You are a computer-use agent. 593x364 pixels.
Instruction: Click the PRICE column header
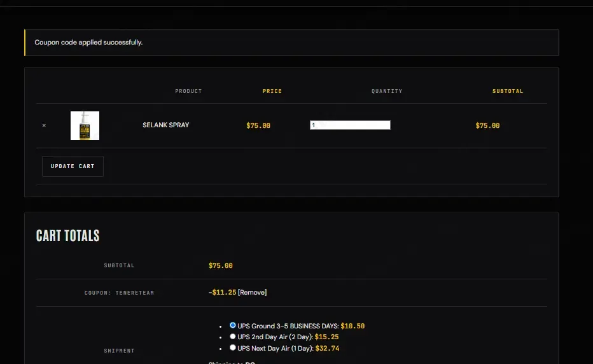tap(272, 91)
